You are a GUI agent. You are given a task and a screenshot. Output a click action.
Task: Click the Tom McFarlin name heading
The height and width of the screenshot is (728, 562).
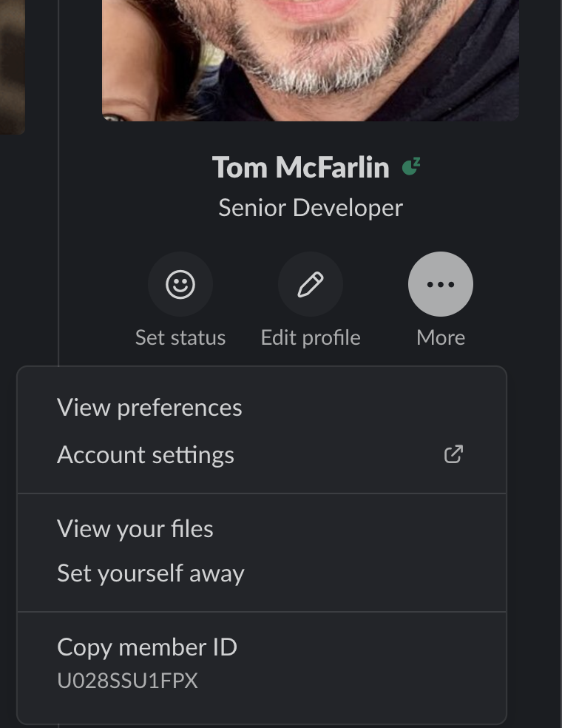point(301,167)
